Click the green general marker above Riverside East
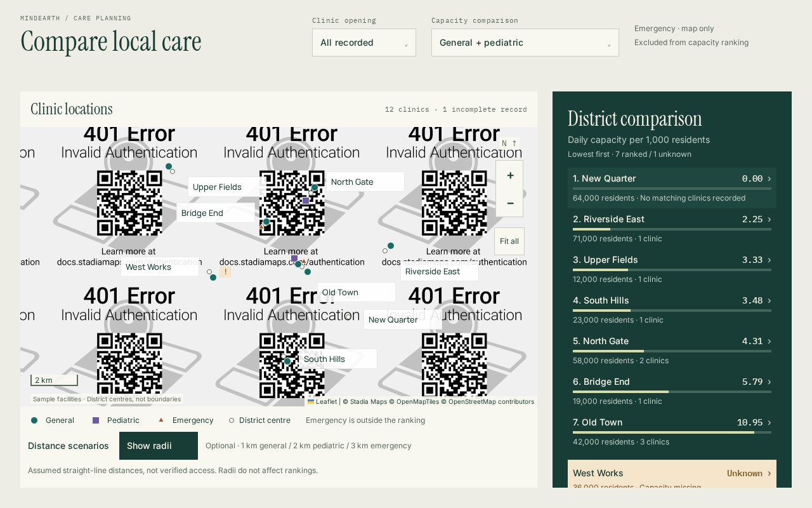Image resolution: width=812 pixels, height=508 pixels. 391,246
